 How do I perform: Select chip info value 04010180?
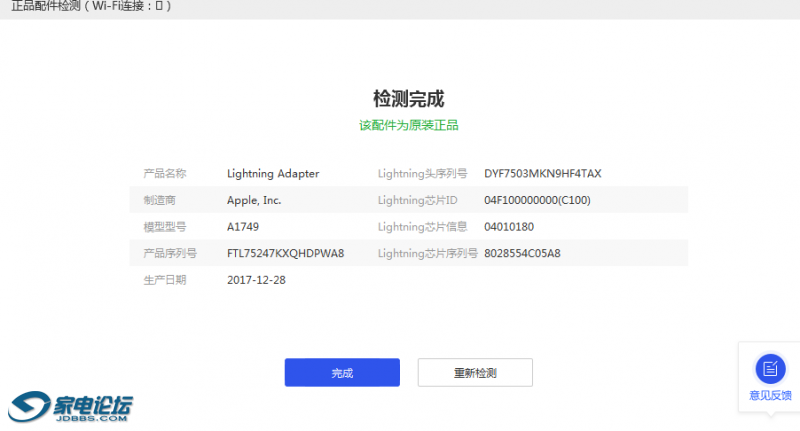509,226
